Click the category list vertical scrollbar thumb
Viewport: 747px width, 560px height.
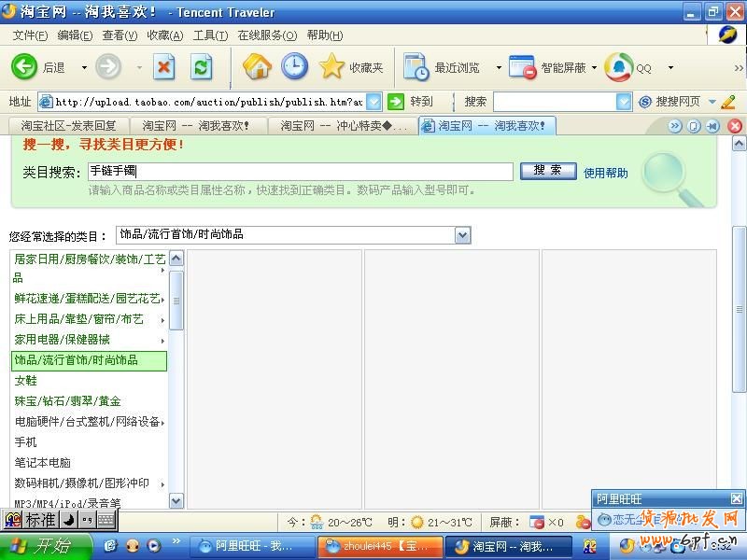tap(176, 299)
